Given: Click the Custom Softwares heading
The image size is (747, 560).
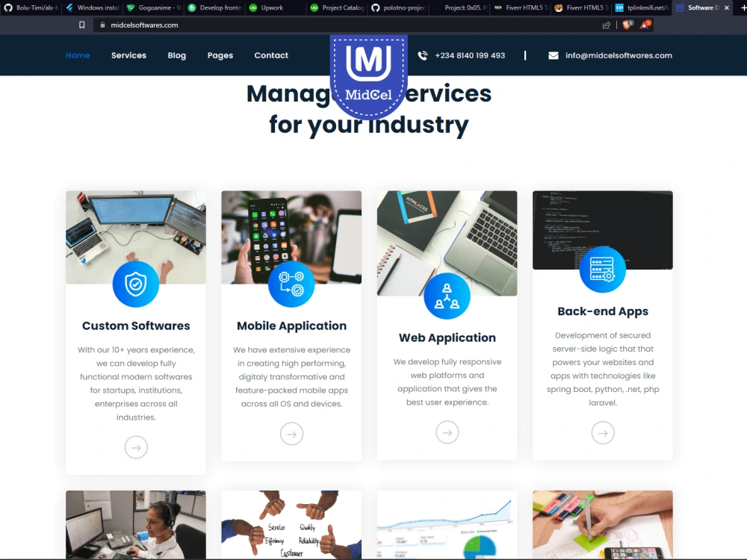Looking at the screenshot, I should coord(136,326).
